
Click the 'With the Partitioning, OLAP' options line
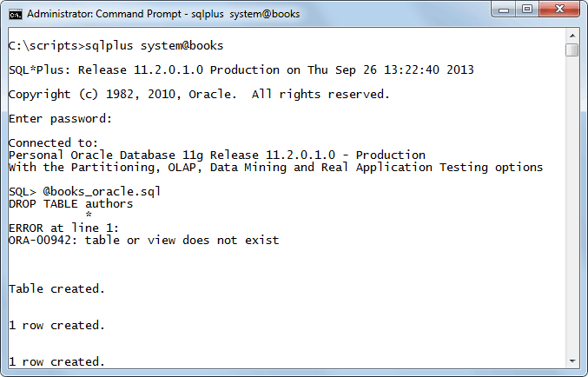[x=275, y=168]
